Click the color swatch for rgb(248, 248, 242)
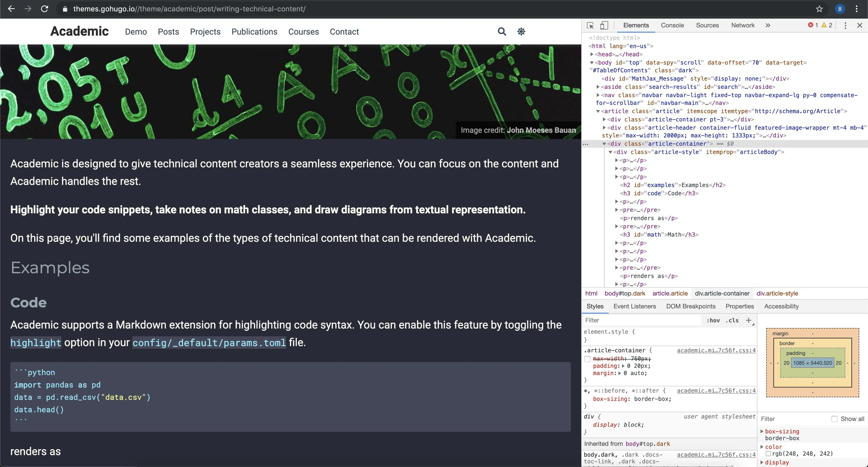Viewport: 868px width, 467px height. click(768, 454)
